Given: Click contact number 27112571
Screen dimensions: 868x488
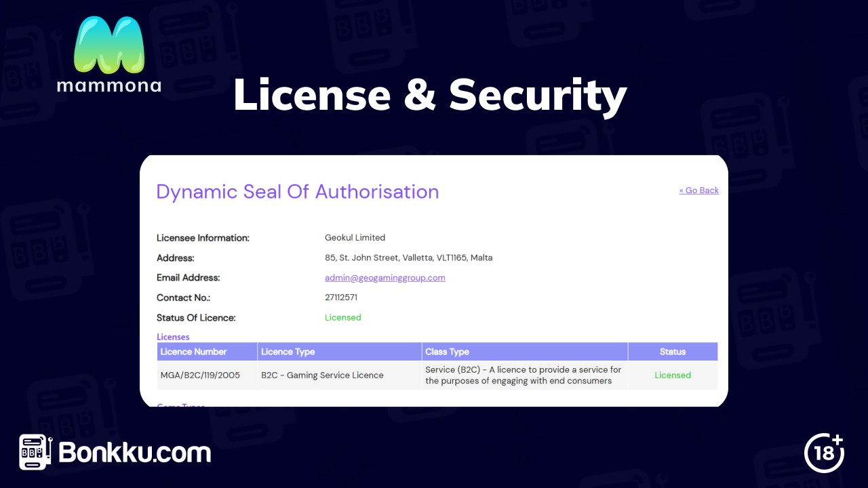Looking at the screenshot, I should pos(341,298).
